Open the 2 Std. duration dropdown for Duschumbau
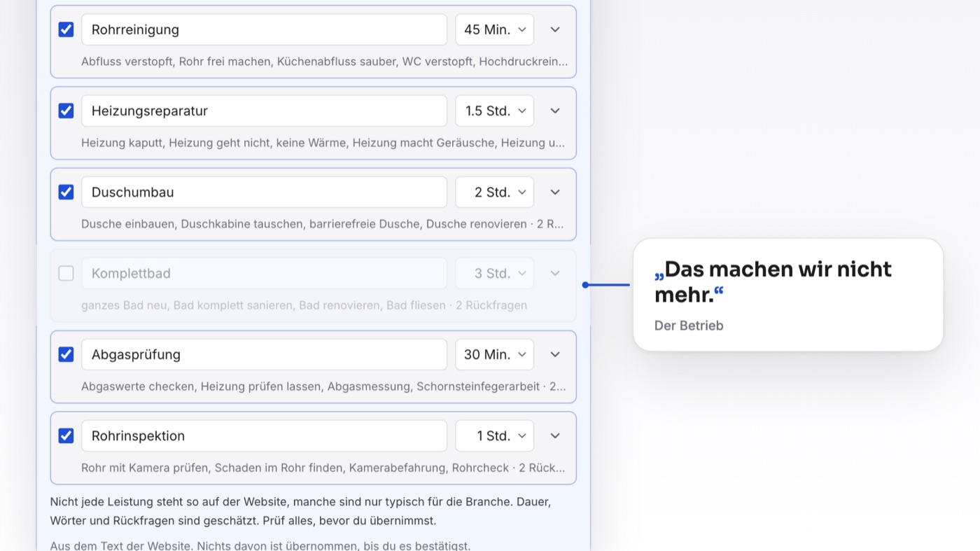This screenshot has height=551, width=980. click(495, 192)
